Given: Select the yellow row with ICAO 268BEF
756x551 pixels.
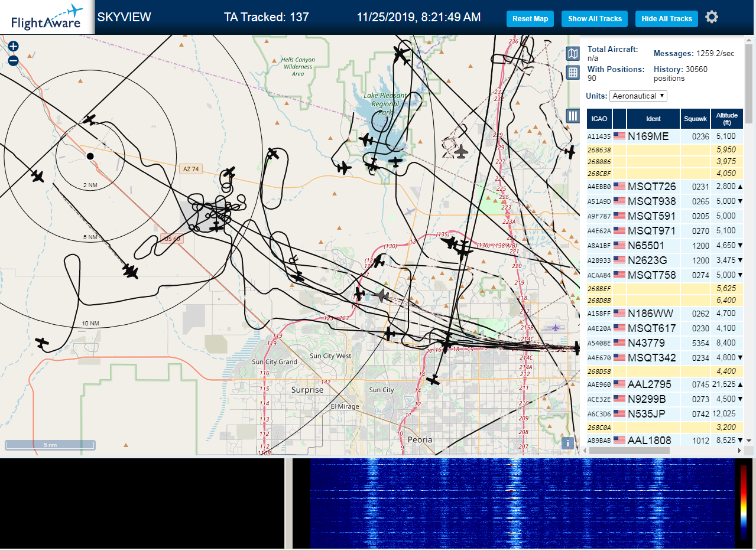Looking at the screenshot, I should (x=664, y=288).
